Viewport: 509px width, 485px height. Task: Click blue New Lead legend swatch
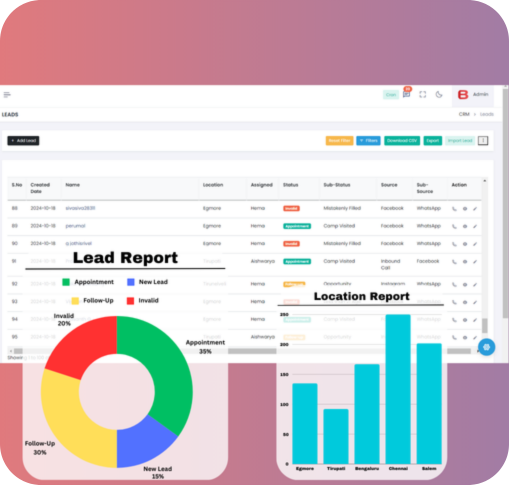click(131, 282)
